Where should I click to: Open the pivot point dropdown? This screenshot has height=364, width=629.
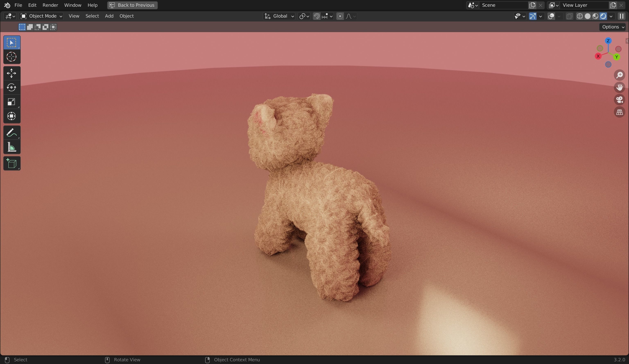pos(304,16)
